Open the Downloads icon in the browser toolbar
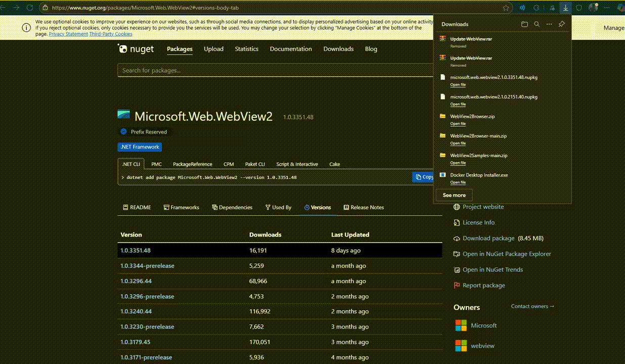Screen dimensions: 625x364 click(566, 8)
